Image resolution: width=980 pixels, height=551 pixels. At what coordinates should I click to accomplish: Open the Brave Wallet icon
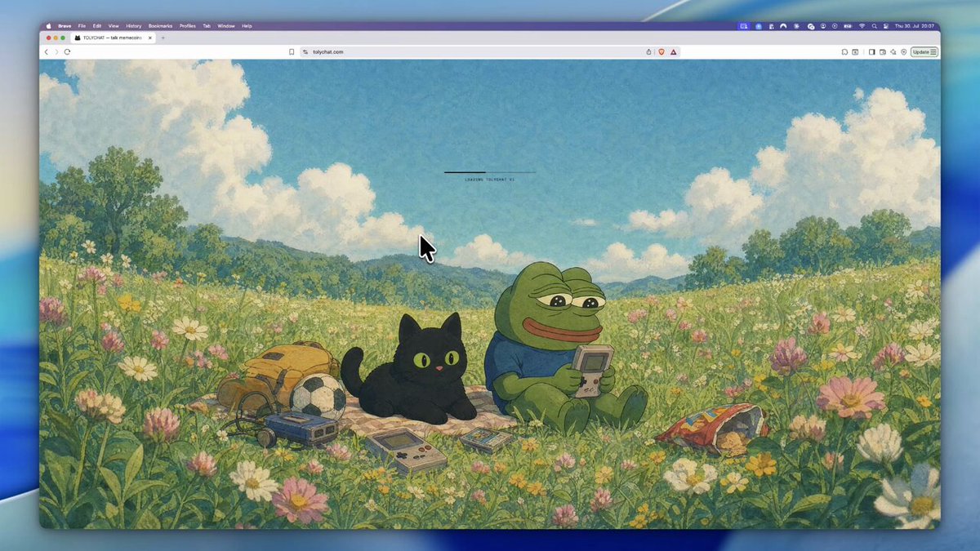point(883,51)
